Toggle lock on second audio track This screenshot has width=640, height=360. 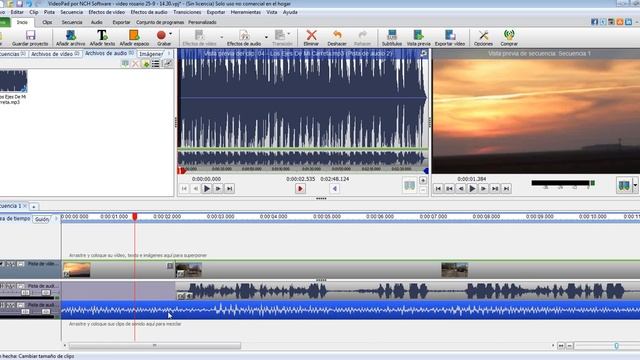(x=21, y=305)
